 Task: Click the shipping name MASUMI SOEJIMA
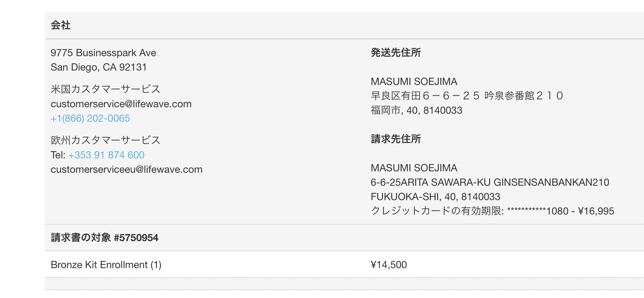pyautogui.click(x=414, y=82)
